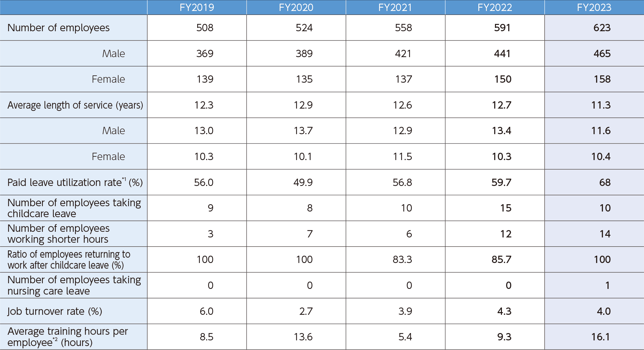This screenshot has width=644, height=350.
Task: Select FY2020 paid leave value 49.9
Action: point(303,182)
